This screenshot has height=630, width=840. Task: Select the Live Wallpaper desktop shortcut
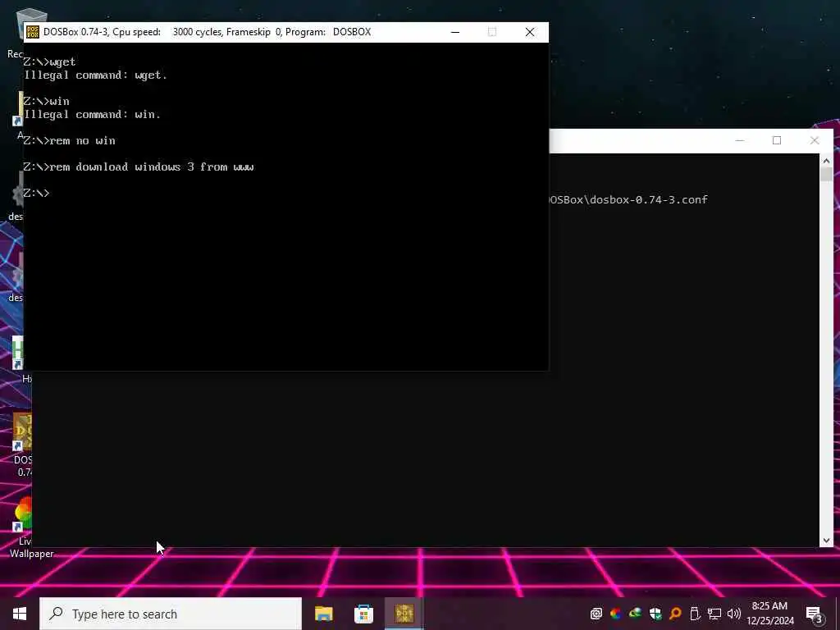tap(24, 527)
